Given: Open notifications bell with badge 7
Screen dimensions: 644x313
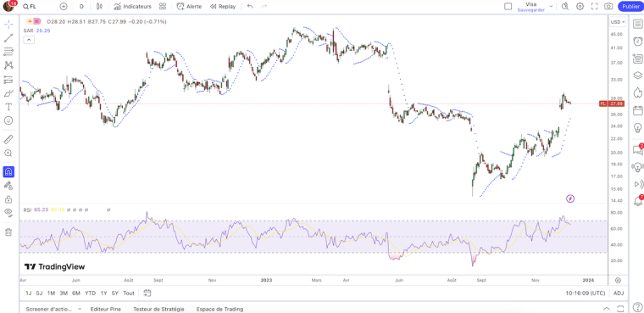Looking at the screenshot, I should point(637,201).
